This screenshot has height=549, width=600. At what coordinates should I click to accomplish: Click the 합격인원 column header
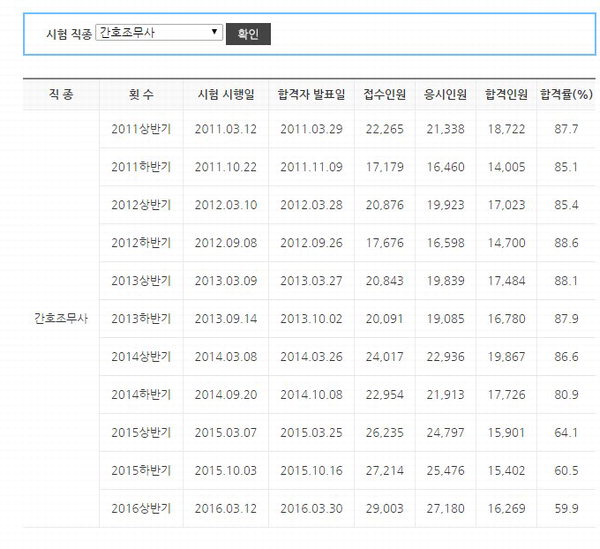pos(506,94)
